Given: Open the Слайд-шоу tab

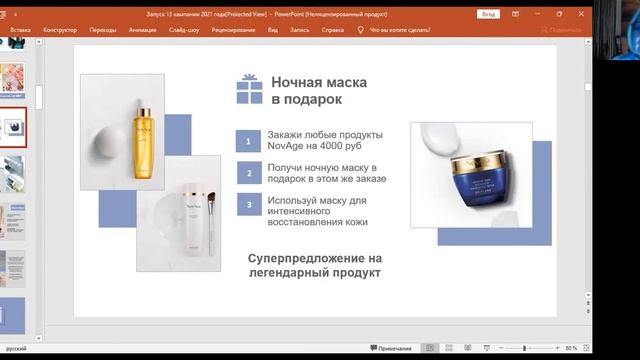Looking at the screenshot, I should tap(184, 30).
